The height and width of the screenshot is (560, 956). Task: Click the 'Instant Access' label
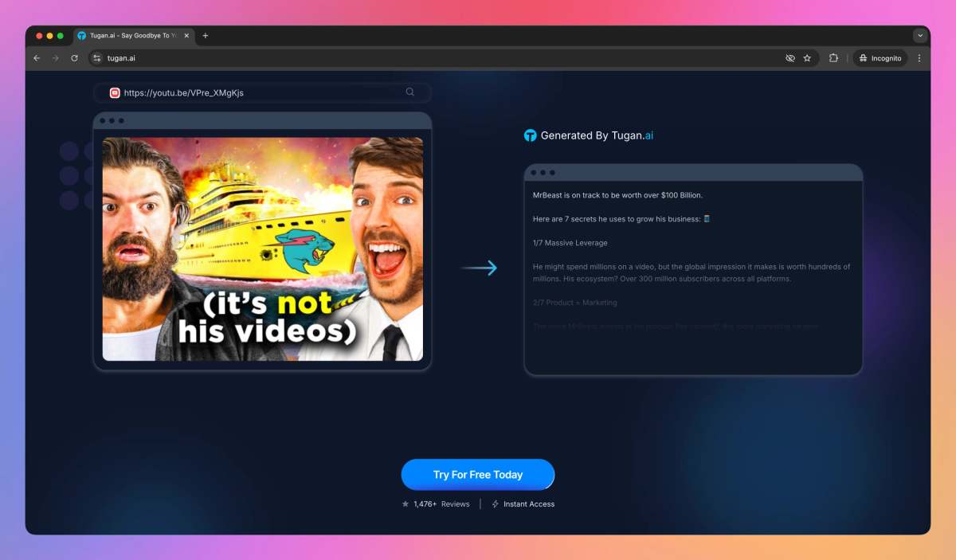529,504
